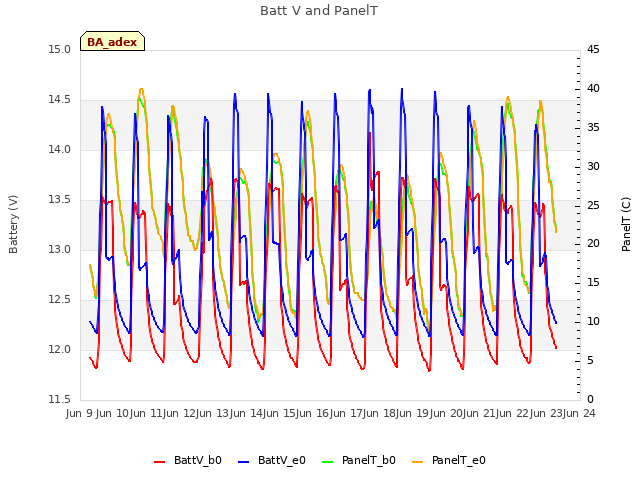Click the BattV_e0 legend label

[x=282, y=460]
